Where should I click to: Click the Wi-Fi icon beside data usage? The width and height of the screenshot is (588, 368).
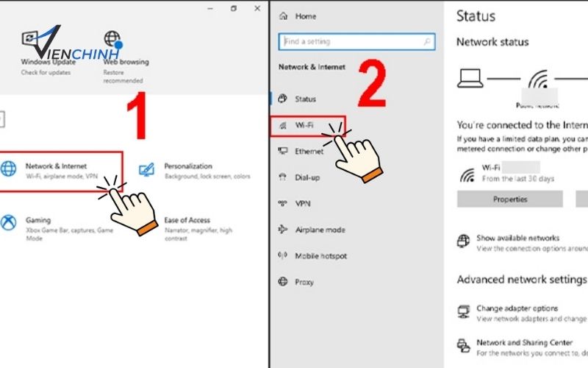click(x=467, y=175)
